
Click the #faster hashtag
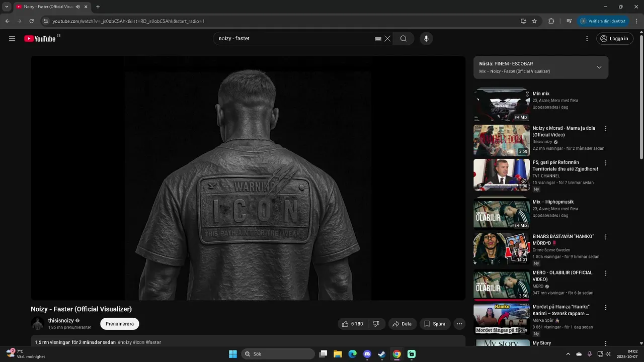pyautogui.click(x=153, y=342)
